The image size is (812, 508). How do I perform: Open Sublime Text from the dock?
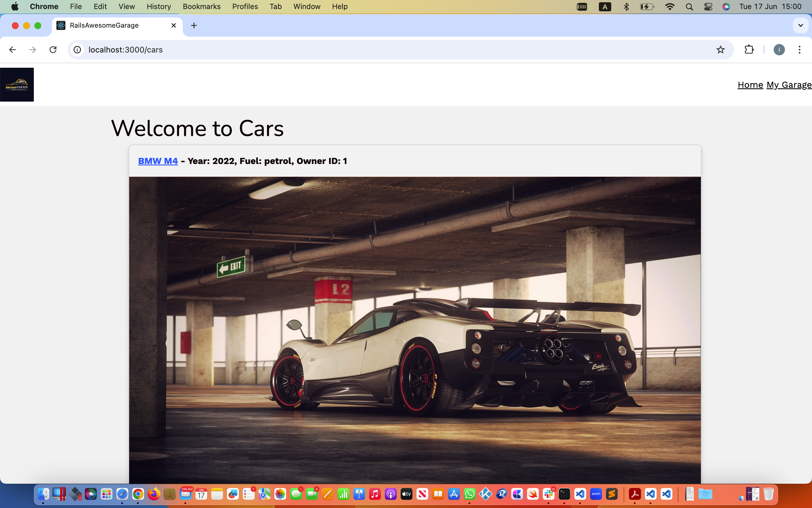(x=612, y=494)
